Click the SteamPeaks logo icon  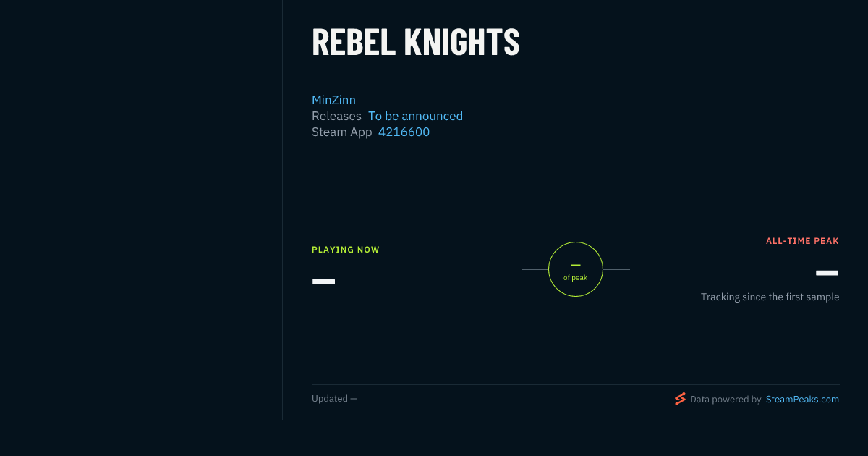680,399
